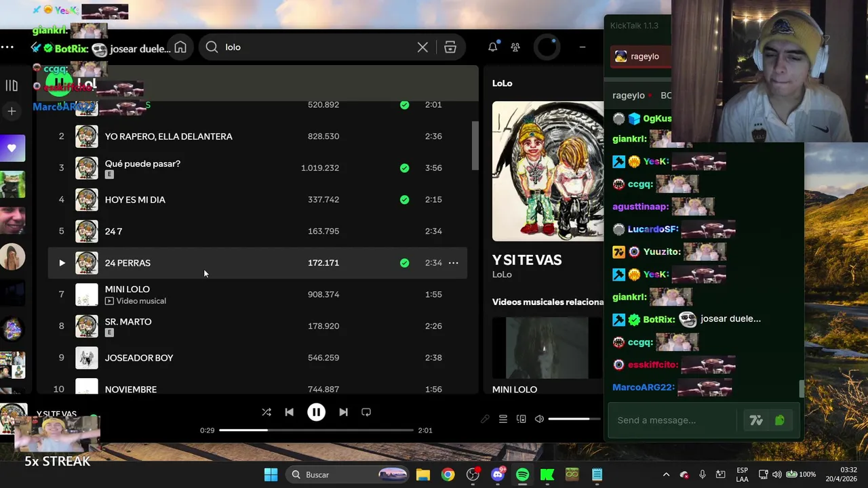The height and width of the screenshot is (488, 868).
Task: Open the Browse icon in Spotify search bar
Action: pyautogui.click(x=450, y=47)
